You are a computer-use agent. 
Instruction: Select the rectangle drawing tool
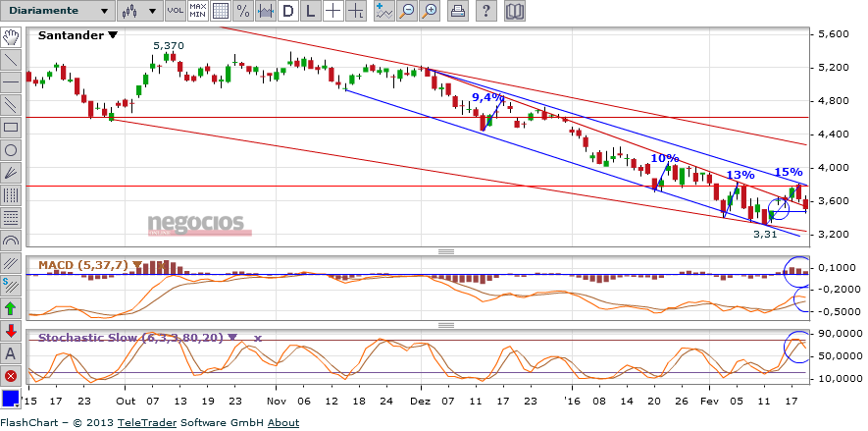click(11, 128)
